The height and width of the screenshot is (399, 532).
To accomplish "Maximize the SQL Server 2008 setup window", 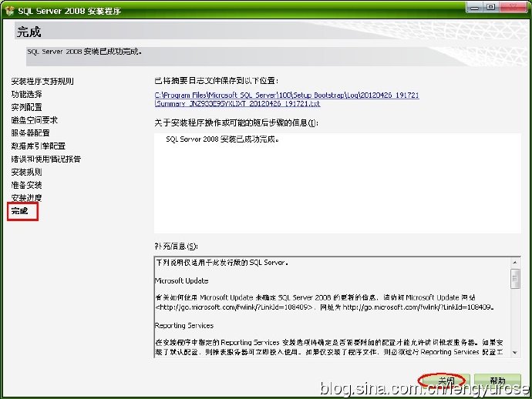I will (490, 8).
